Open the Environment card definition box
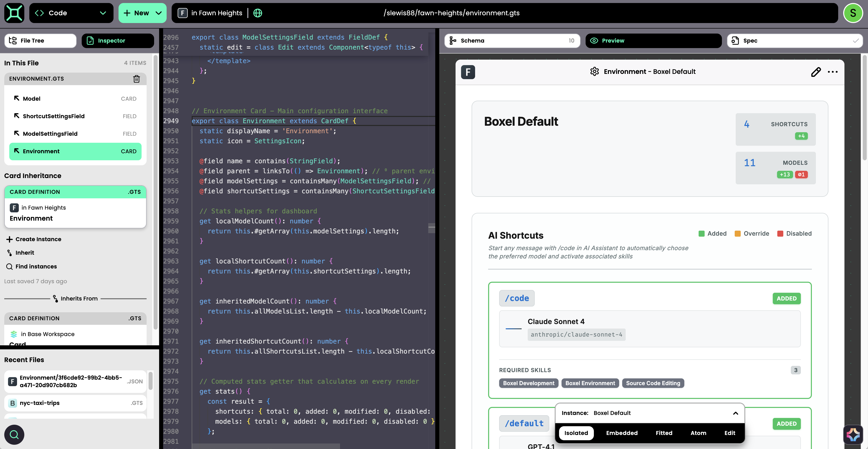 pyautogui.click(x=75, y=207)
